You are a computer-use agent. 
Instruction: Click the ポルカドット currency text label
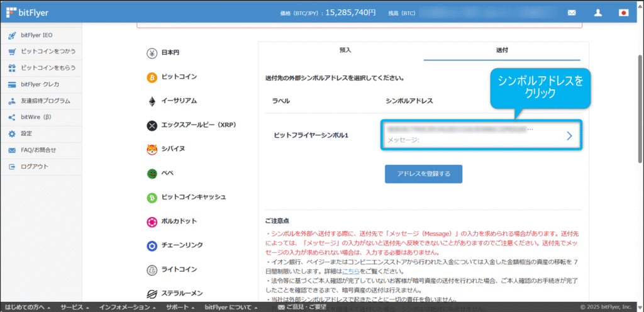point(179,221)
